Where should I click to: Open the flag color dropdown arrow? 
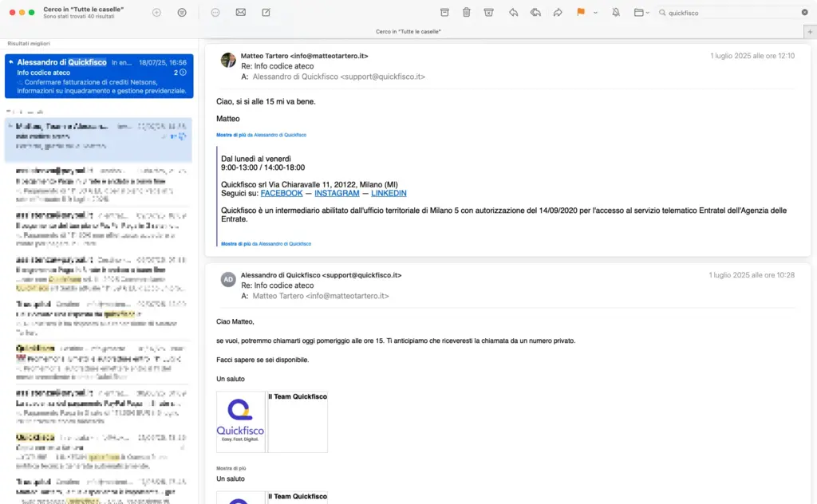pyautogui.click(x=591, y=13)
